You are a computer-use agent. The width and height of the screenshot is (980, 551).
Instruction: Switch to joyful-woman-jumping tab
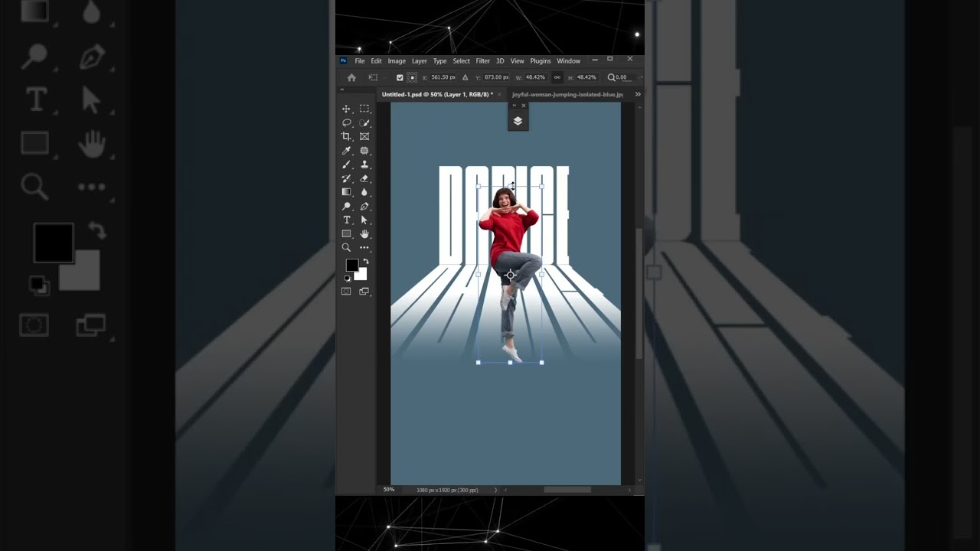pyautogui.click(x=567, y=95)
